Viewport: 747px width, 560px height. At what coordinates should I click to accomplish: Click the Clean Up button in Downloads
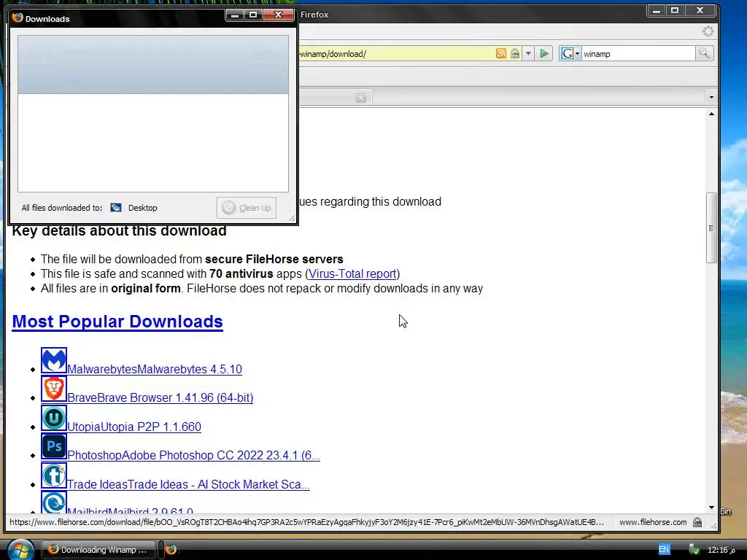point(247,208)
